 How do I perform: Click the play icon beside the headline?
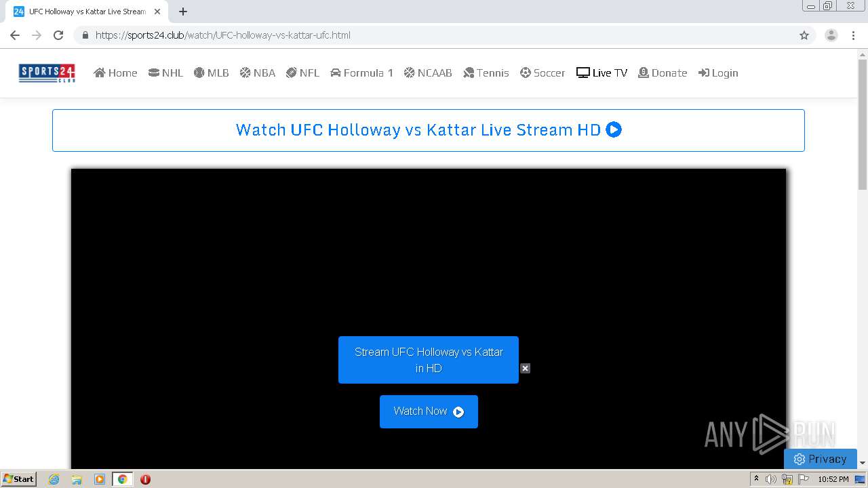point(614,129)
